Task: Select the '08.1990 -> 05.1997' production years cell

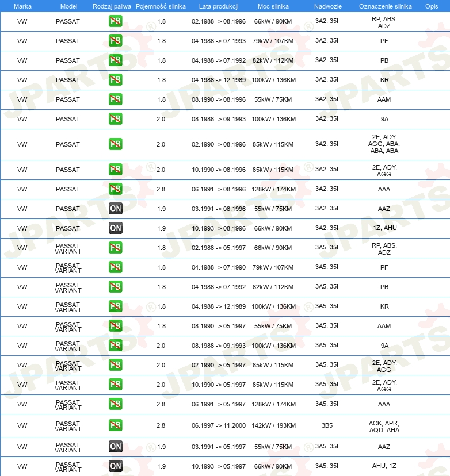Action: tap(219, 326)
